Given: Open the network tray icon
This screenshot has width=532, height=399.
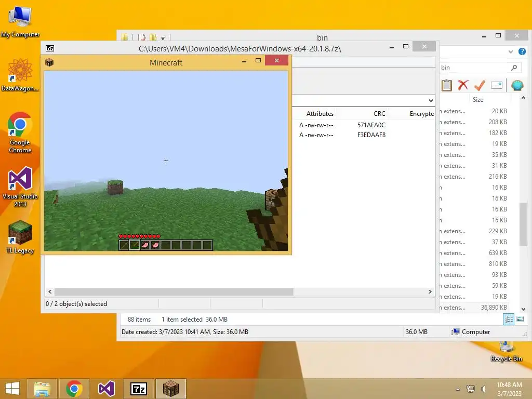Looking at the screenshot, I should pos(471,389).
